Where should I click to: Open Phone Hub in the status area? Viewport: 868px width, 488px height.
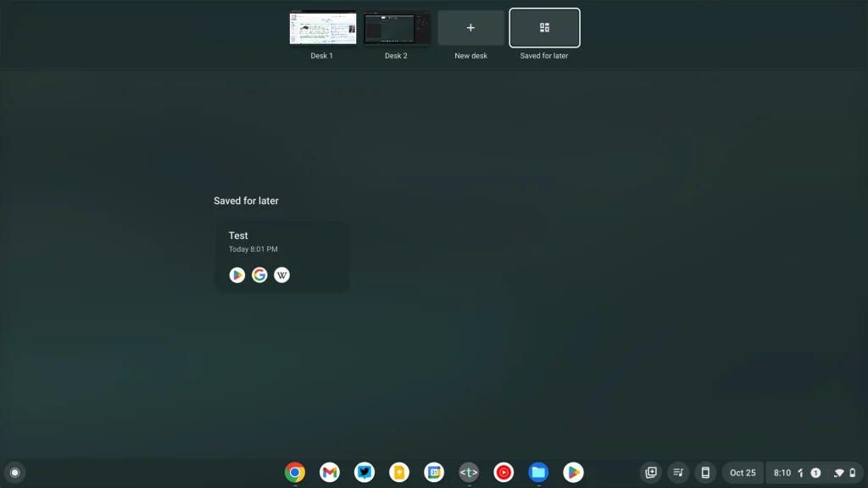tap(705, 472)
